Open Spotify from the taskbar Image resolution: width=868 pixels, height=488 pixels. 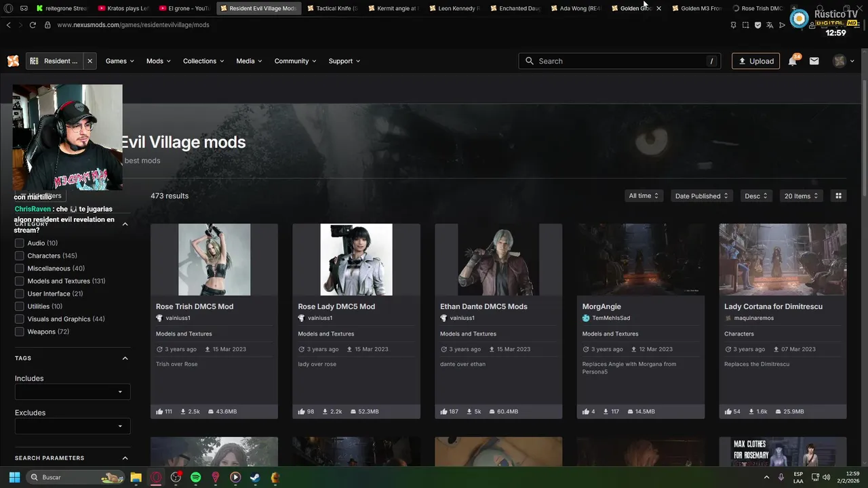(x=195, y=477)
